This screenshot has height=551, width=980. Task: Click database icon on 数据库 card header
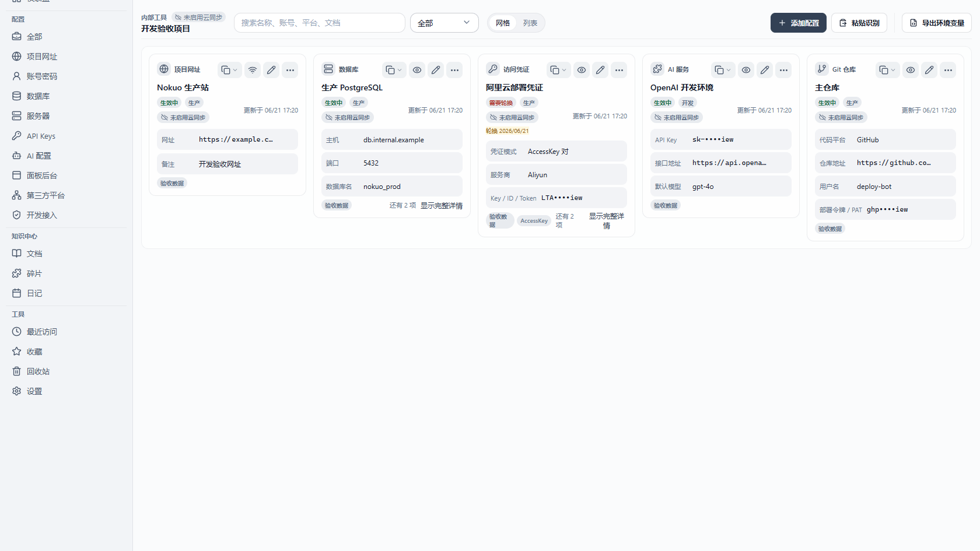[x=328, y=69]
